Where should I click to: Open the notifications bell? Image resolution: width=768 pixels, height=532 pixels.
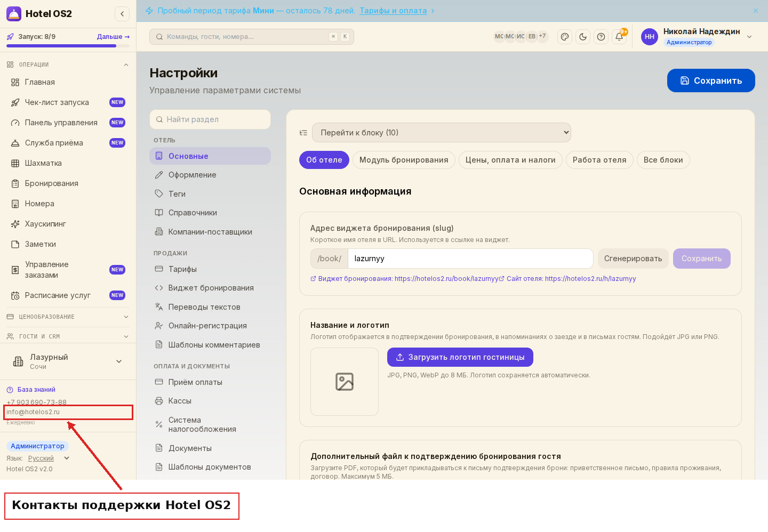619,37
